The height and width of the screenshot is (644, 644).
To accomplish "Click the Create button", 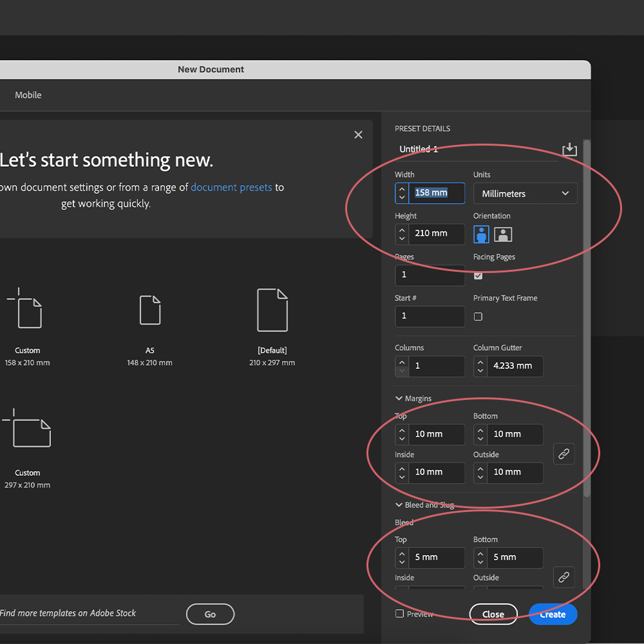I will click(x=553, y=614).
